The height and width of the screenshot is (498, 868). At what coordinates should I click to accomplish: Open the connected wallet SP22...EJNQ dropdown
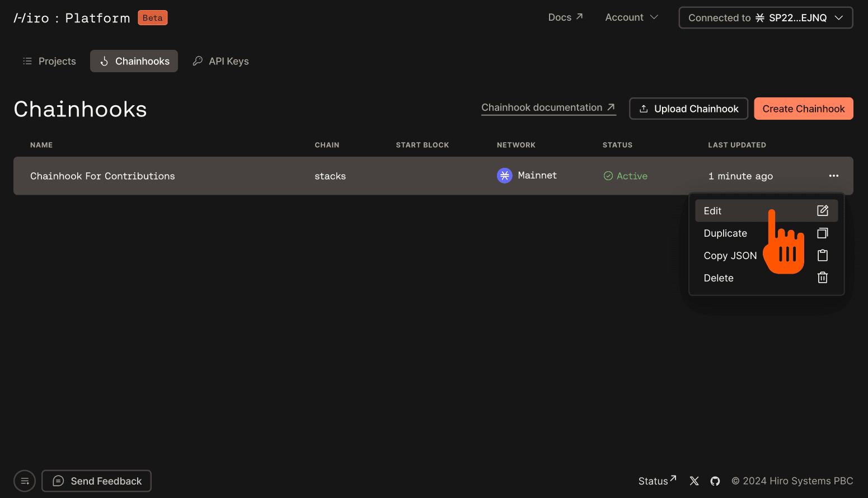coord(766,18)
